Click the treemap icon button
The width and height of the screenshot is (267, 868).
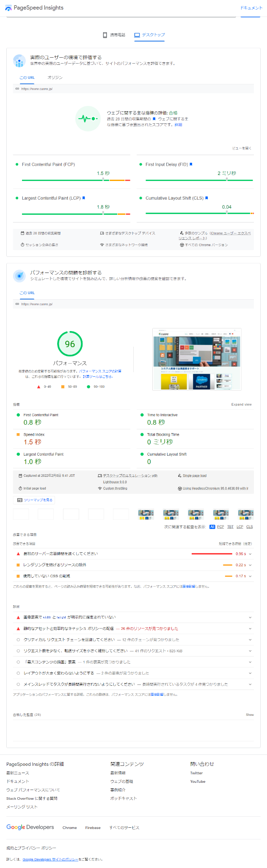[x=19, y=500]
